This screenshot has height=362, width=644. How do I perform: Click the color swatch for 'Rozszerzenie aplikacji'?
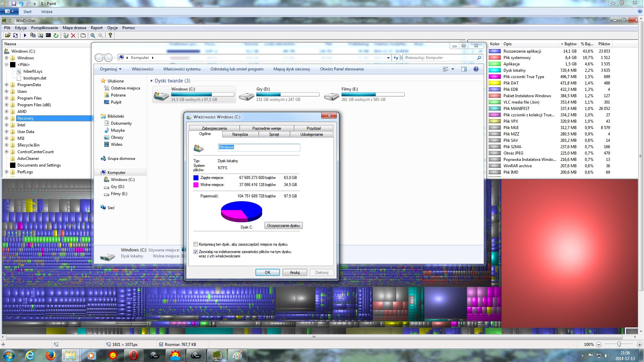tap(495, 51)
